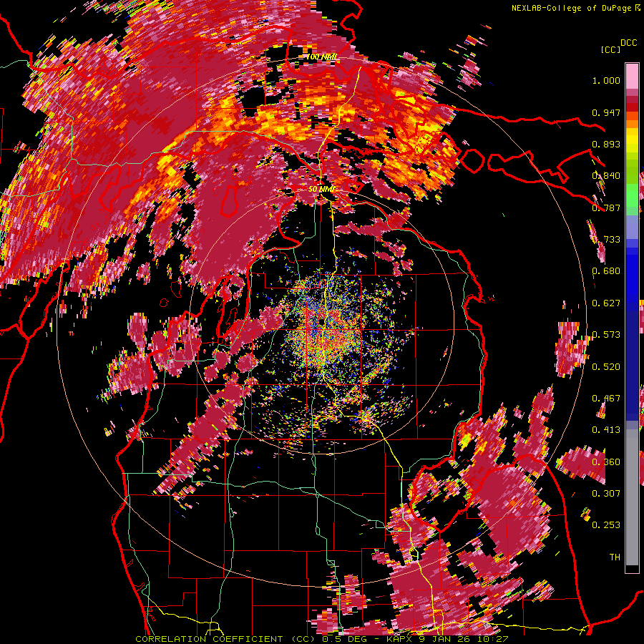Click the NEXLAB-College of DuPage label
This screenshot has width=644, height=644.
coord(571,8)
